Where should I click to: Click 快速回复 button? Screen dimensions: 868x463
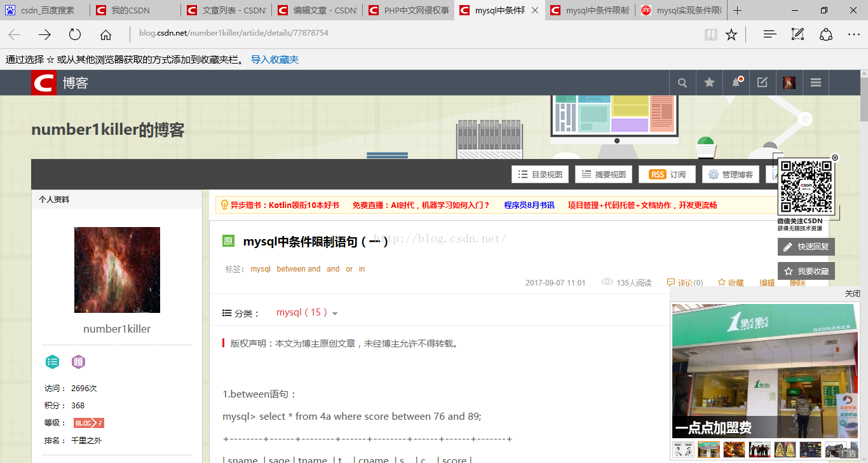[806, 247]
